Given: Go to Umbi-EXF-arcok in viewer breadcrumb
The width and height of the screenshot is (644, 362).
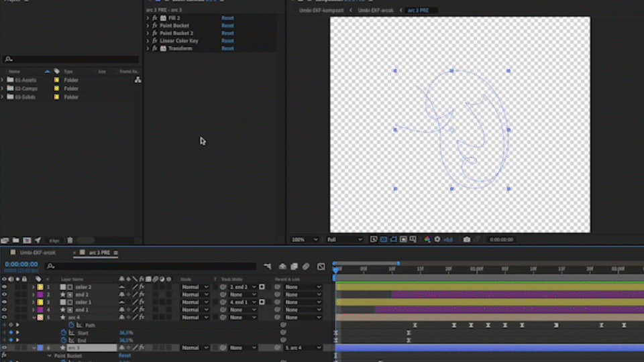Looking at the screenshot, I should click(376, 10).
